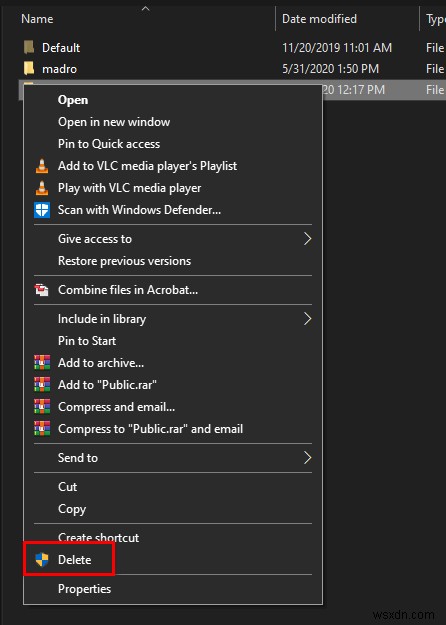Choose Open in new window

pos(114,122)
